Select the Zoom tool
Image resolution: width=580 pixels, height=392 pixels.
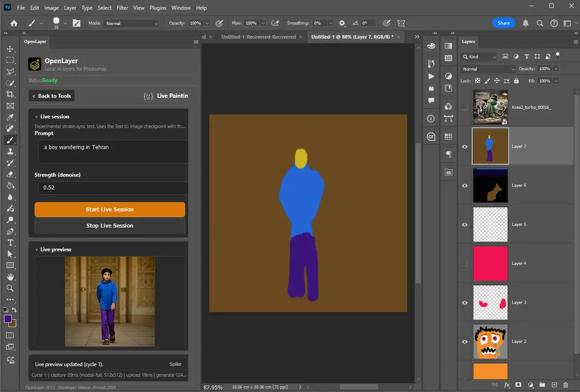point(10,289)
